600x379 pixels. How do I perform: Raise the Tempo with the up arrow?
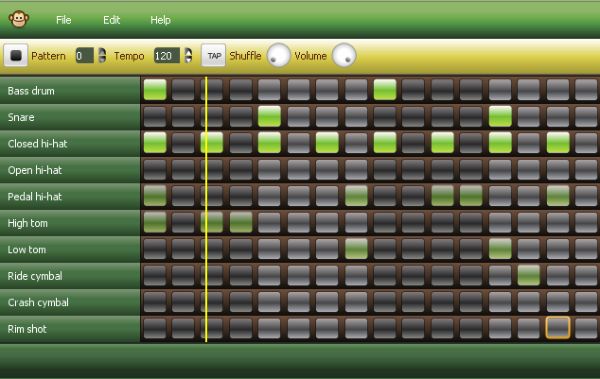coord(188,52)
